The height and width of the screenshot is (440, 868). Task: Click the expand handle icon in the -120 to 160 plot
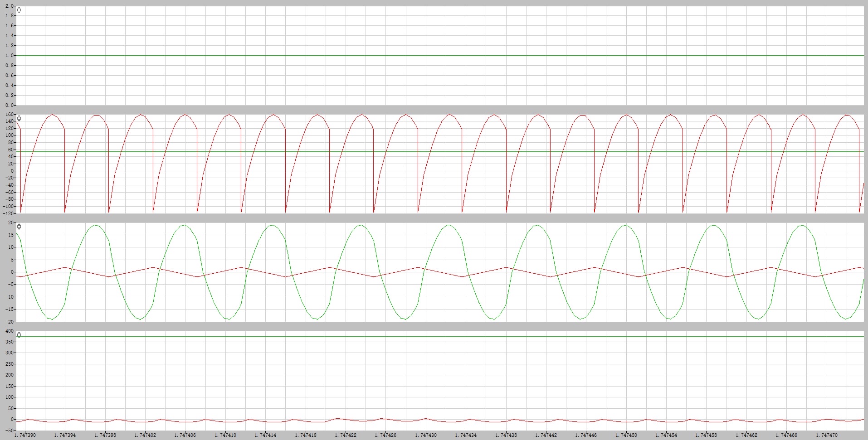19,118
